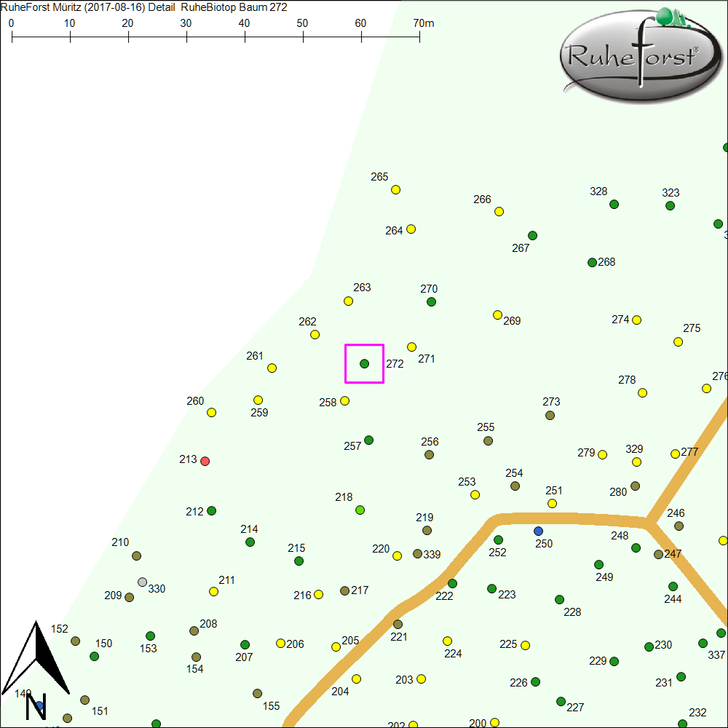Select green tree marker 267

pos(532,235)
